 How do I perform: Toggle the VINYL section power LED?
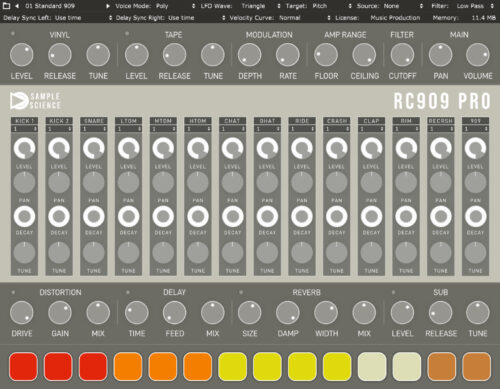coord(13,34)
